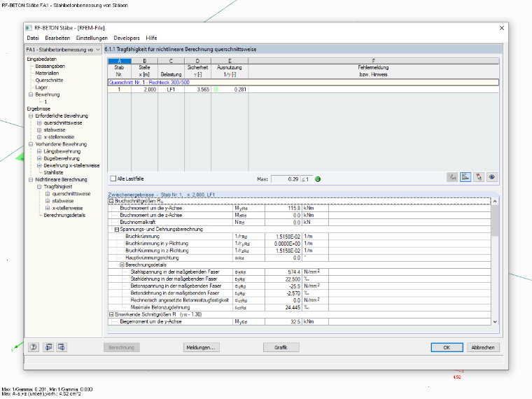Click the Meldungen... button
The width and height of the screenshot is (532, 399).
tap(201, 347)
